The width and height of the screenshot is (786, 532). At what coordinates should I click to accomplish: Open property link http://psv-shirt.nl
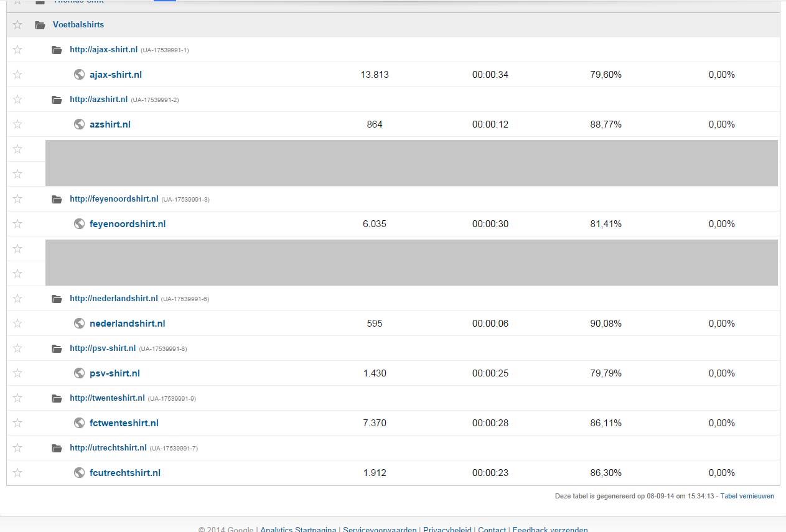(x=103, y=348)
